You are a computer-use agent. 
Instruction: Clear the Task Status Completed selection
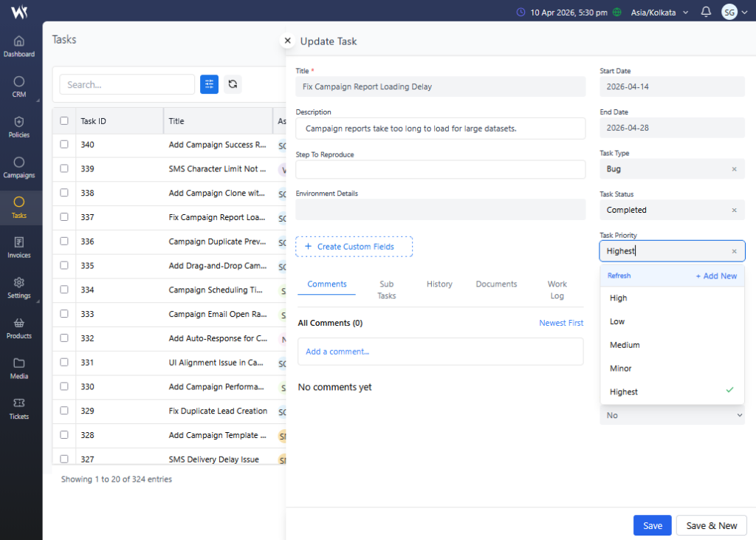(734, 211)
